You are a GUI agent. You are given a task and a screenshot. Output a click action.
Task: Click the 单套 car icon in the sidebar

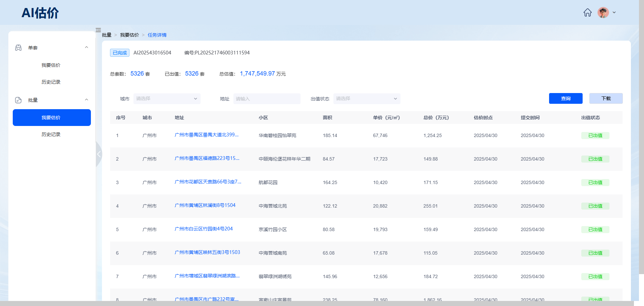18,48
